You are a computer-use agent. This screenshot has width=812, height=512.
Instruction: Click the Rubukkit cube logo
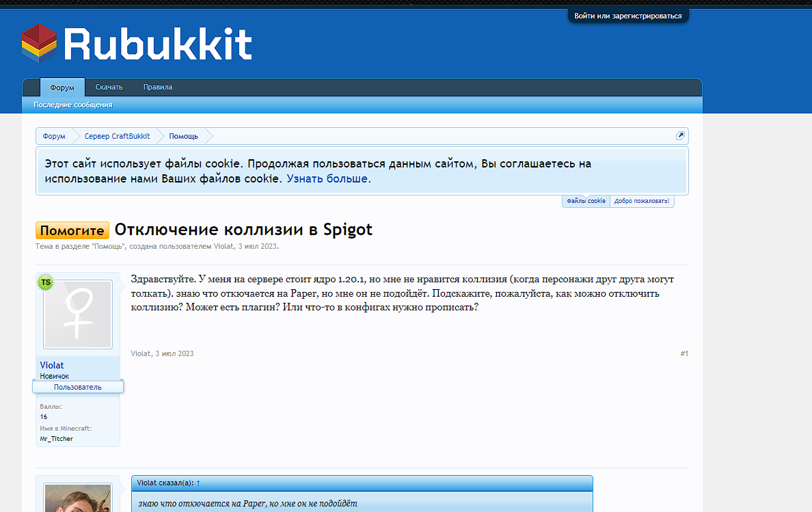coord(40,44)
